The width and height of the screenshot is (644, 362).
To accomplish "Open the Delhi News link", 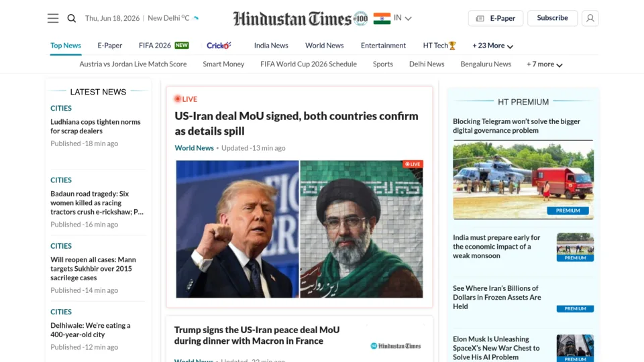I will [x=427, y=64].
